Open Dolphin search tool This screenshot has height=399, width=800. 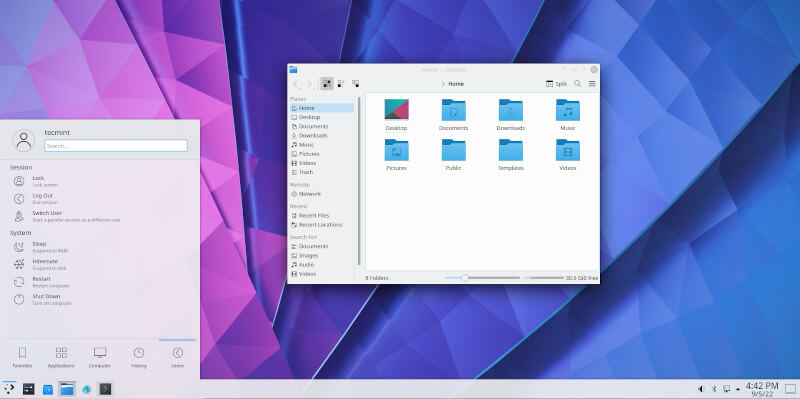[578, 84]
